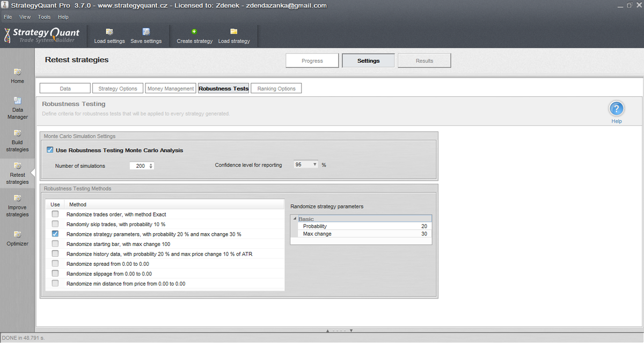Open the Help menu
Image resolution: width=644 pixels, height=343 pixels.
[x=63, y=17]
